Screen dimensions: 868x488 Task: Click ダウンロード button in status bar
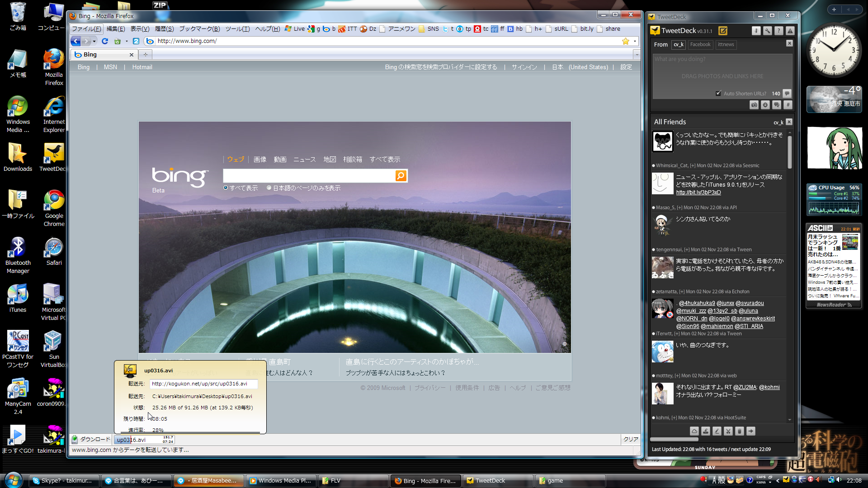91,439
